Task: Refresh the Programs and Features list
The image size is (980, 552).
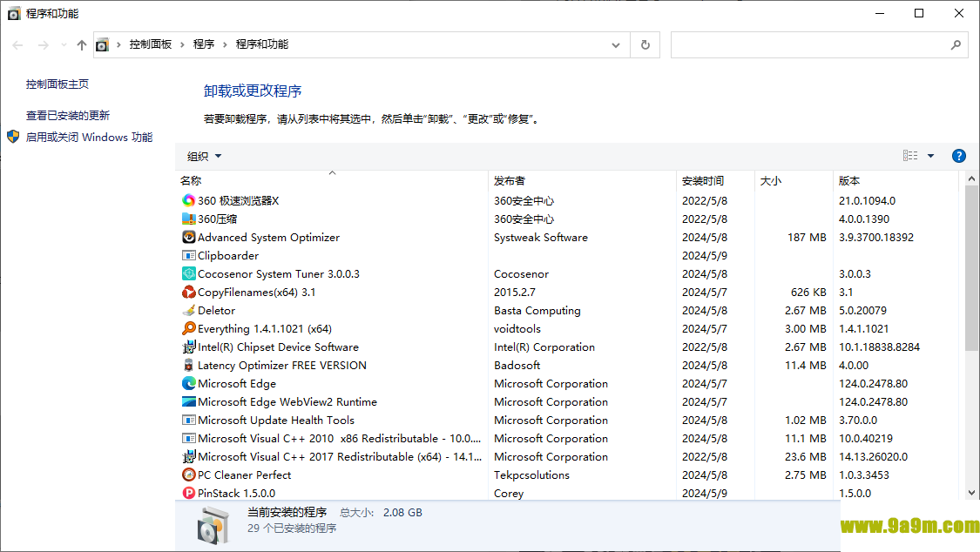Action: (645, 45)
